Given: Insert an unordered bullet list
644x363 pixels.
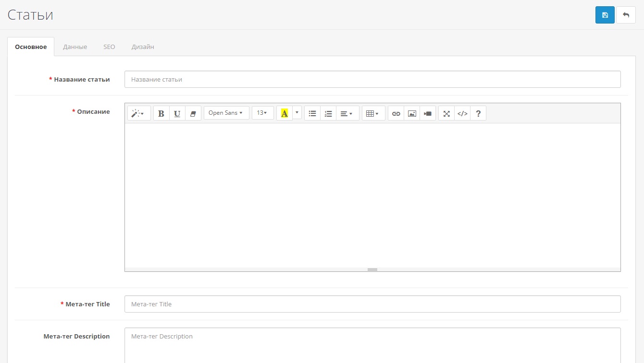Looking at the screenshot, I should click(x=312, y=113).
